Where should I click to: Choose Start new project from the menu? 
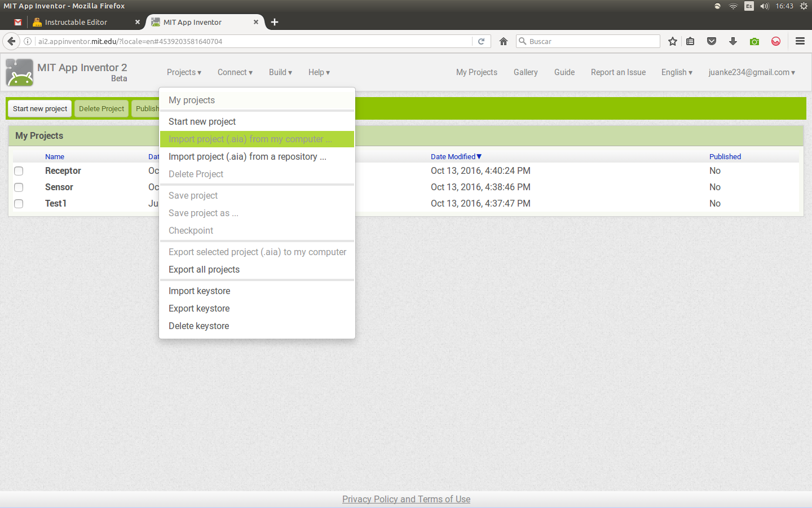(257, 121)
